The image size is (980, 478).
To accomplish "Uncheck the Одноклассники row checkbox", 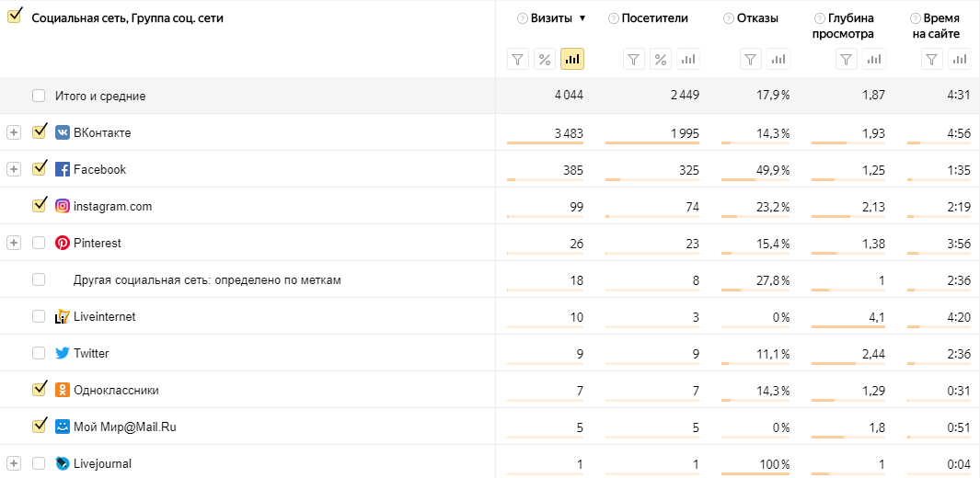I will (39, 389).
